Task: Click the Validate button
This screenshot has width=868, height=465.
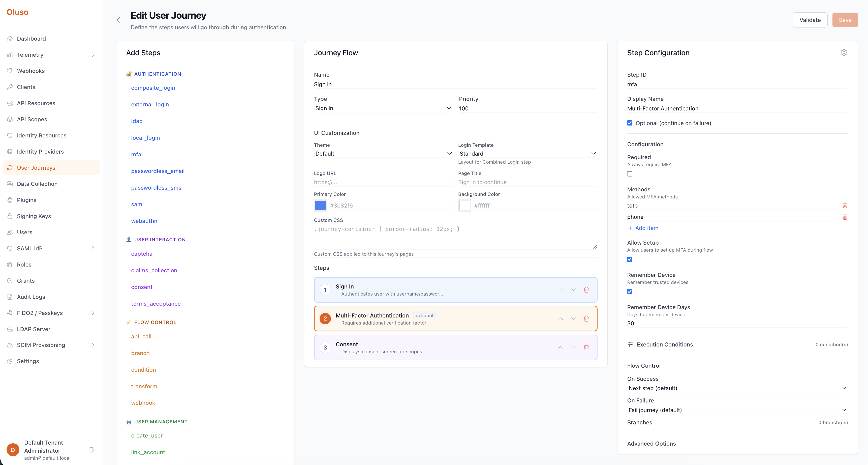Action: (810, 20)
